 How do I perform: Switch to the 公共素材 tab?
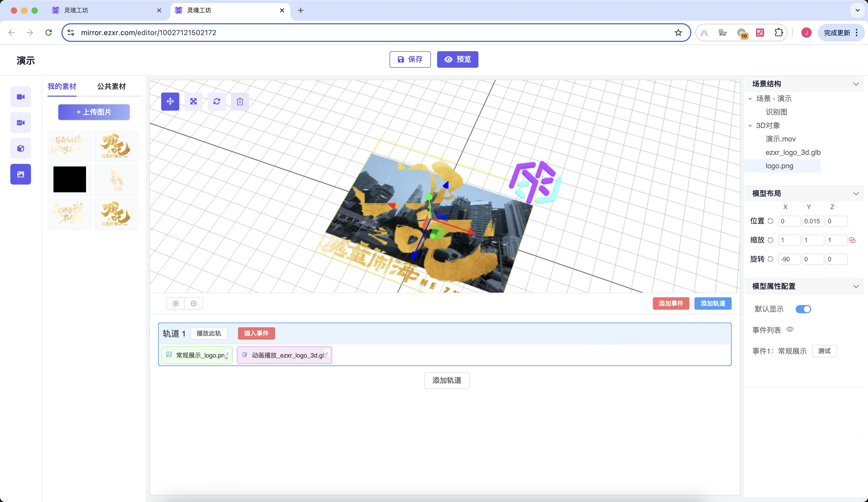pyautogui.click(x=112, y=86)
